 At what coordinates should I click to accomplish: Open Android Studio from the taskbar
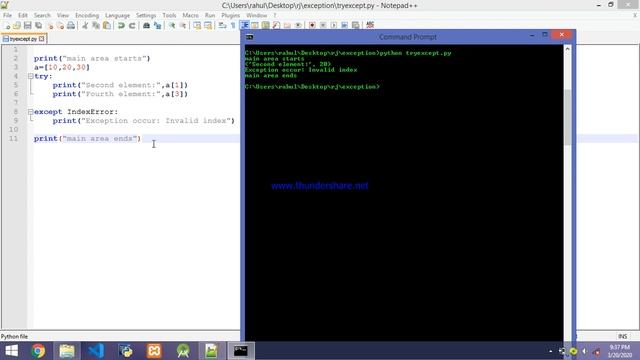click(183, 351)
